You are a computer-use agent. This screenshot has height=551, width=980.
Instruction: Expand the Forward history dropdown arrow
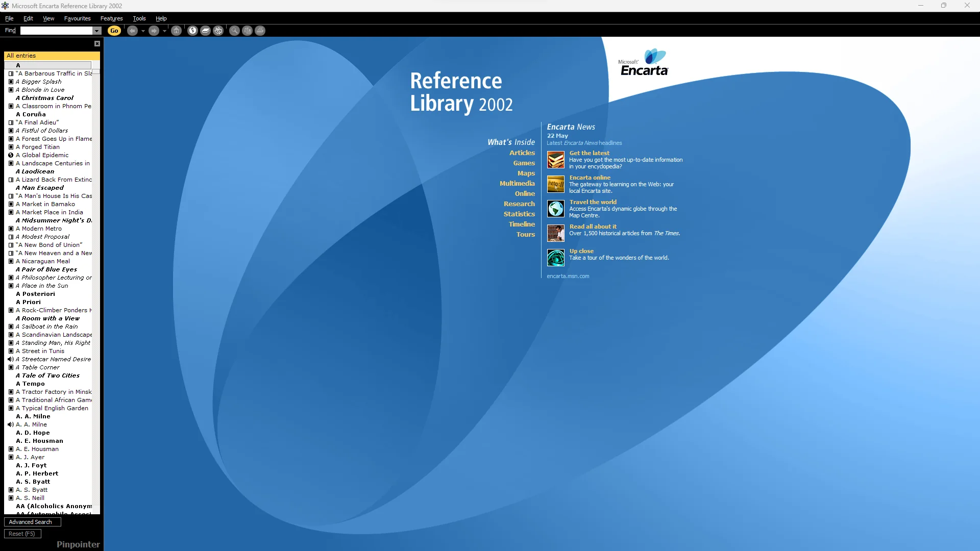pyautogui.click(x=164, y=31)
